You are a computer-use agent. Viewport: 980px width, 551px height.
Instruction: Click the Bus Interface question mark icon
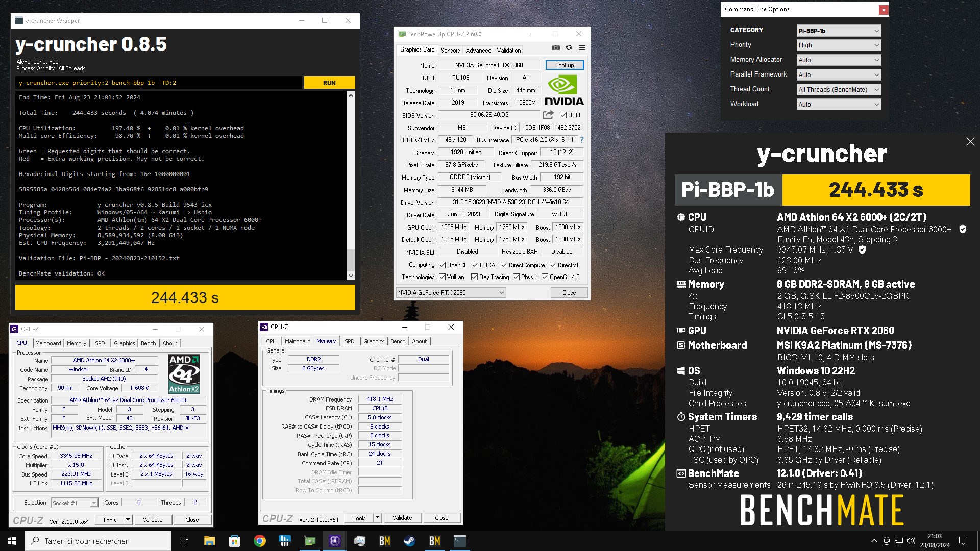(x=581, y=140)
